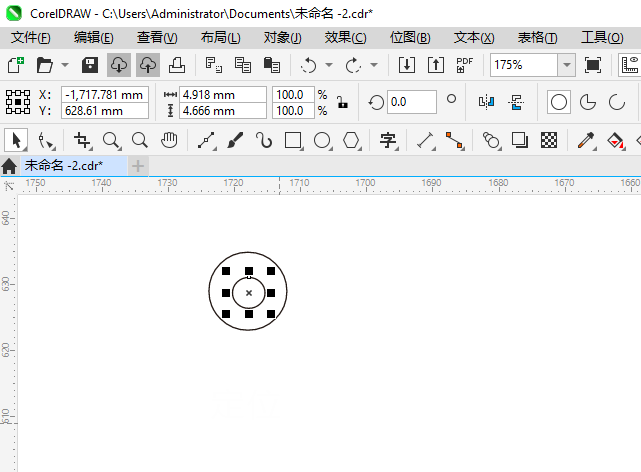Toggle the Lock ratio padlock

(x=342, y=102)
